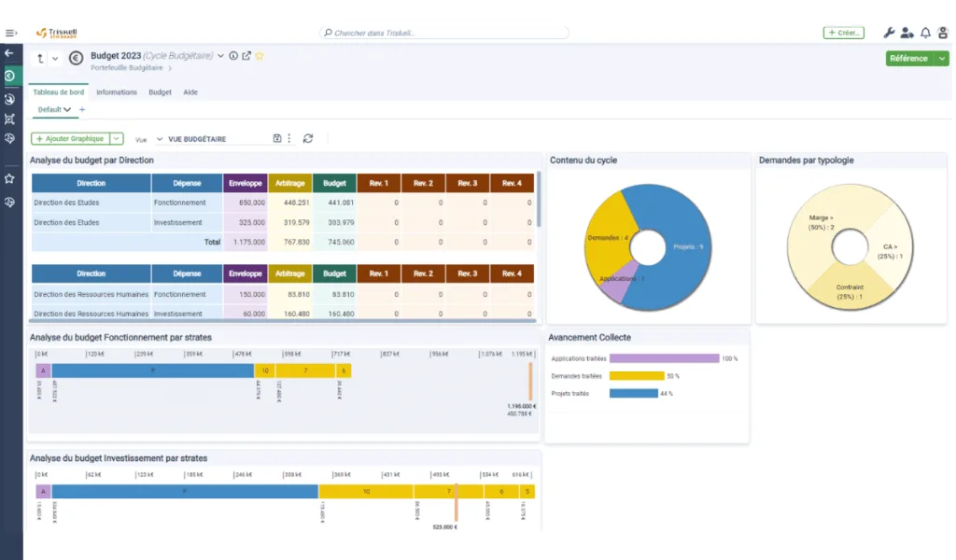The height and width of the screenshot is (560, 956).
Task: Open the Ajouter Graphique dropdown arrow
Action: [117, 138]
